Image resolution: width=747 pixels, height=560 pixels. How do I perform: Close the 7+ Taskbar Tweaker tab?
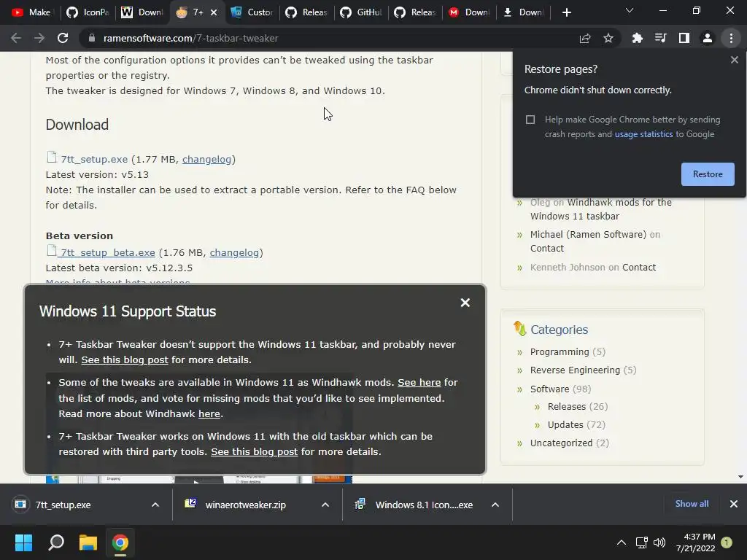click(214, 12)
